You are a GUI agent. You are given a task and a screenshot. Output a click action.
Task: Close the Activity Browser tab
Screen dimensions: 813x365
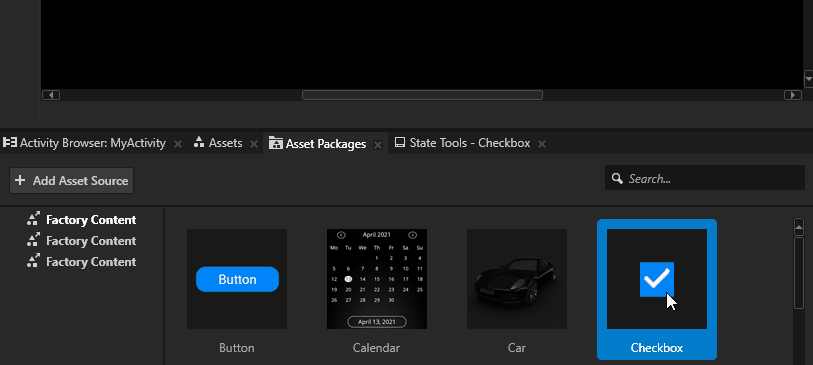(x=178, y=144)
